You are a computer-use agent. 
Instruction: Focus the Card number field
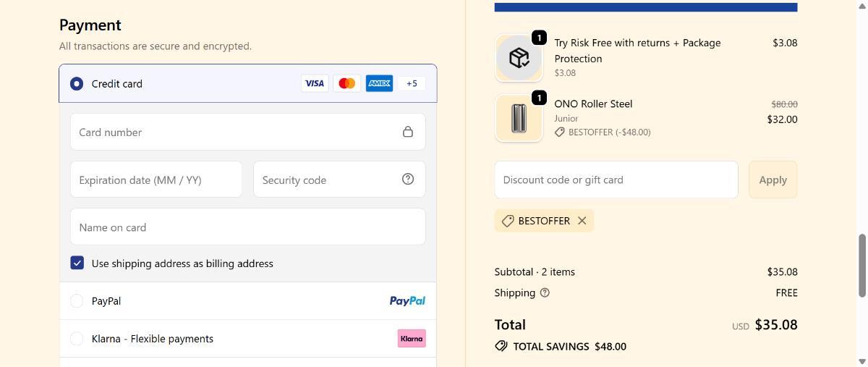tap(235, 132)
